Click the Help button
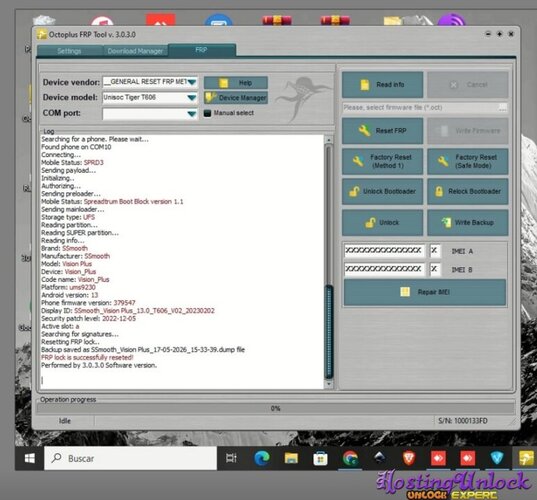 [236, 83]
